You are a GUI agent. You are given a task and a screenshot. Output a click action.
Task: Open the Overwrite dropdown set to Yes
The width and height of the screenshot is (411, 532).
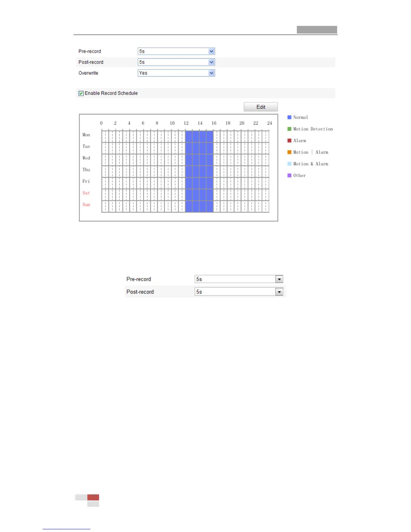176,73
